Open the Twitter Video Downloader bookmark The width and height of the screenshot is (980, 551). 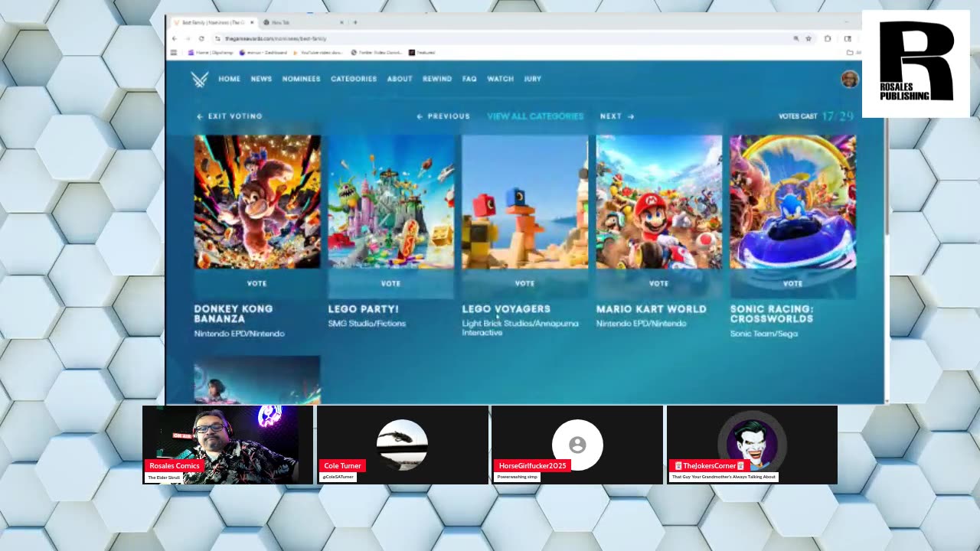click(376, 53)
